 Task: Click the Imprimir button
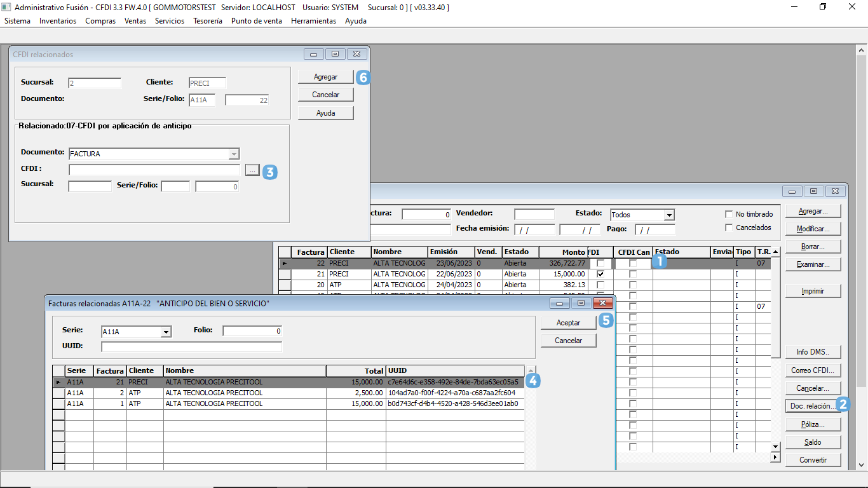pyautogui.click(x=813, y=291)
